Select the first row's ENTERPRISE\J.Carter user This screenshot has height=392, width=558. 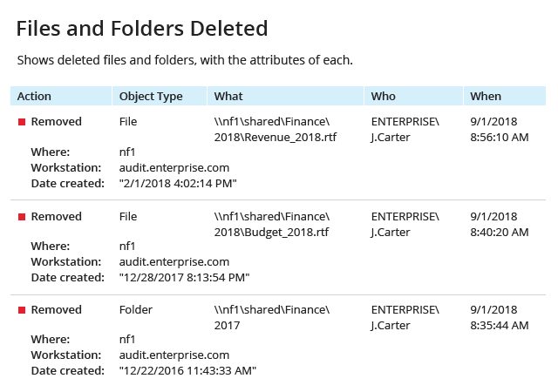coord(405,130)
